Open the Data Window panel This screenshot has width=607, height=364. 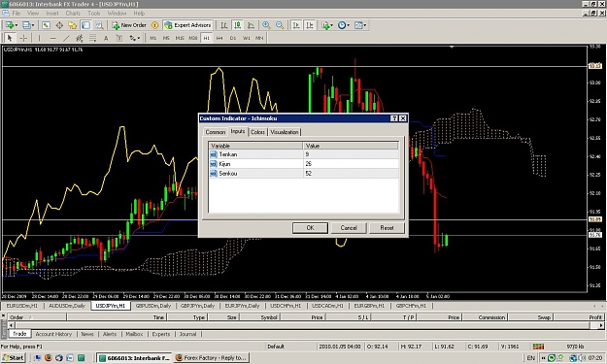click(59, 25)
